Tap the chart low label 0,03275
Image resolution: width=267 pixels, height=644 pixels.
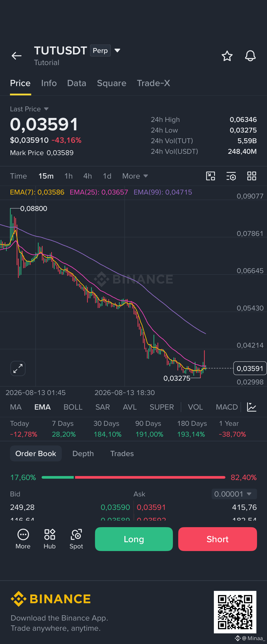[x=177, y=378]
